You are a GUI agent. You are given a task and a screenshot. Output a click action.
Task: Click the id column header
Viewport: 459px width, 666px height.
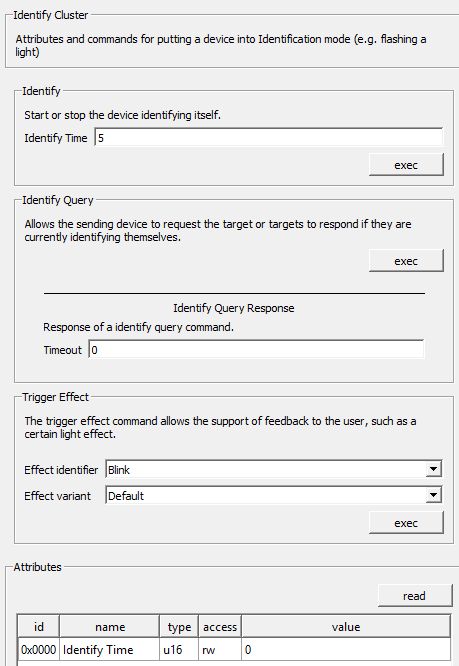pos(39,627)
